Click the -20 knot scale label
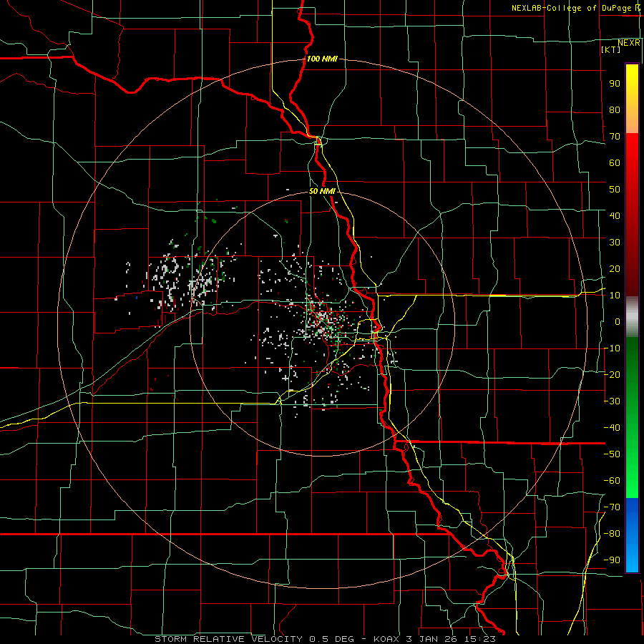Screen dimensions: 644x644 (612, 374)
